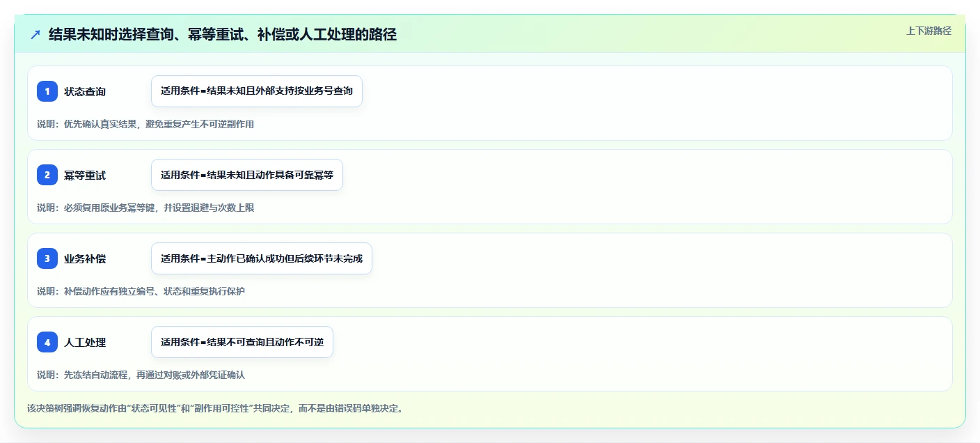Click the condition chip 主动作已确认成功但后续环节未完成
Screen dimensions: 980x443
262,258
